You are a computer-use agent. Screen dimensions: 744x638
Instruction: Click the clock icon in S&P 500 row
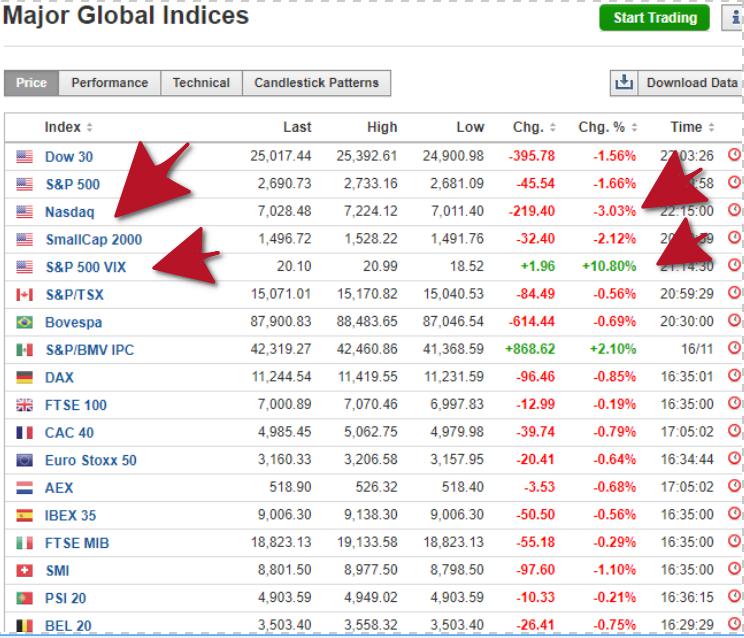735,182
